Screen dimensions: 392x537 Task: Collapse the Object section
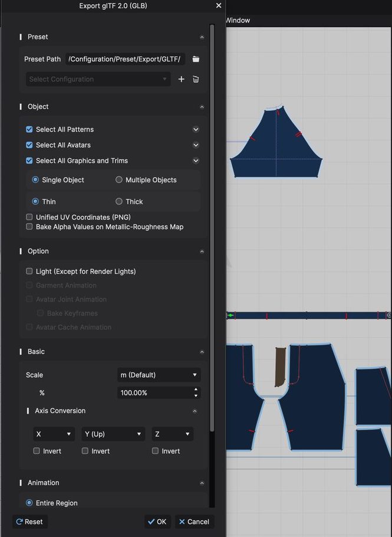[202, 107]
